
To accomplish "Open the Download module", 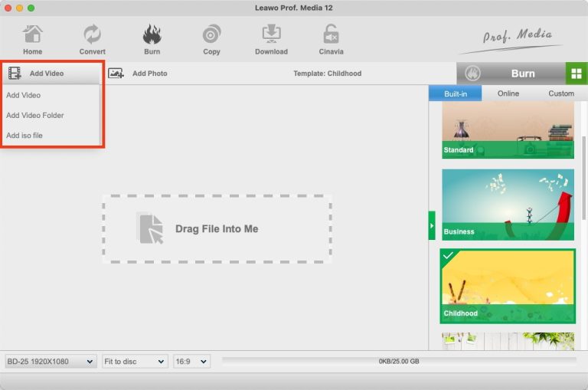I will click(271, 40).
